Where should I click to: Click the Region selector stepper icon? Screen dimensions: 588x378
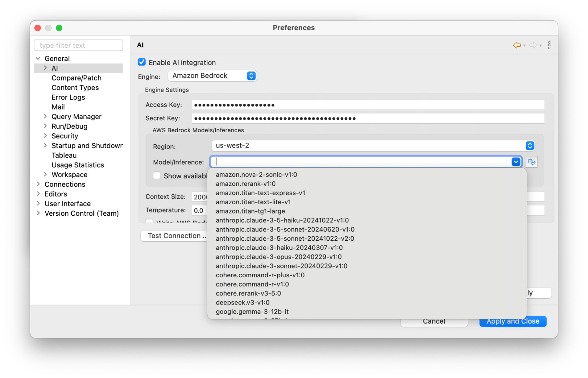coord(530,145)
